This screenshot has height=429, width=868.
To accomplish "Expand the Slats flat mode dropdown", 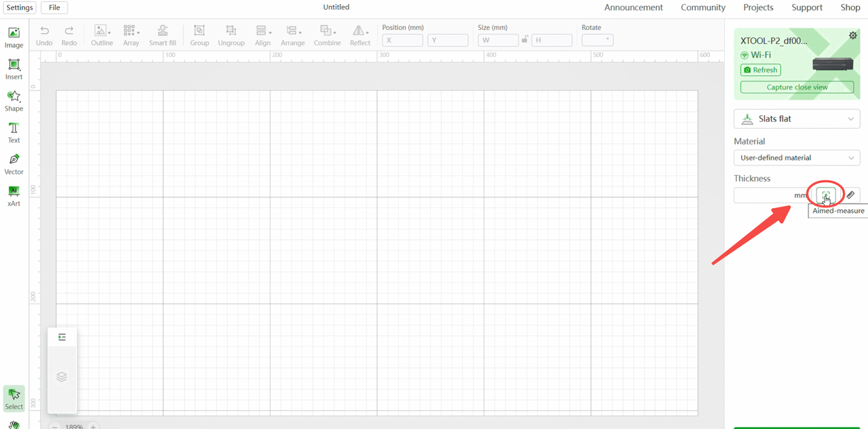I will (797, 119).
